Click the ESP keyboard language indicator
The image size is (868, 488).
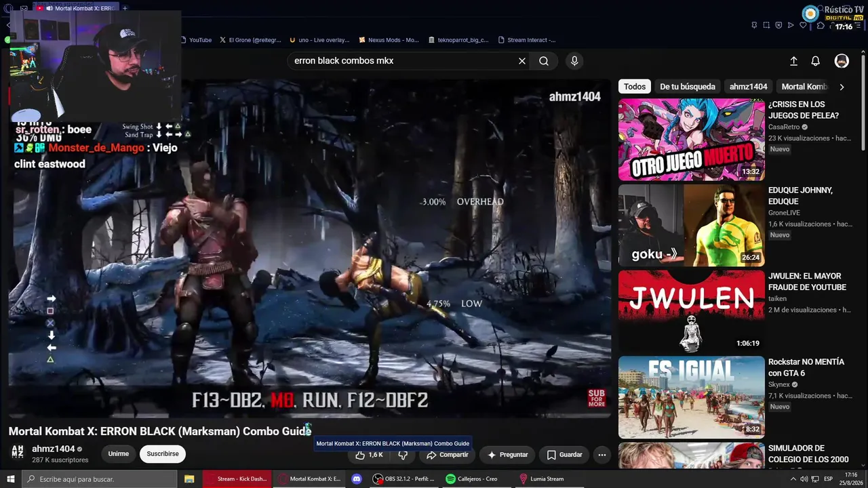(x=828, y=479)
